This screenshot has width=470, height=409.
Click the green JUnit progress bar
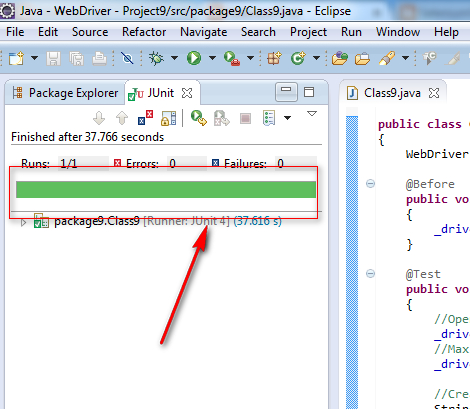click(166, 190)
